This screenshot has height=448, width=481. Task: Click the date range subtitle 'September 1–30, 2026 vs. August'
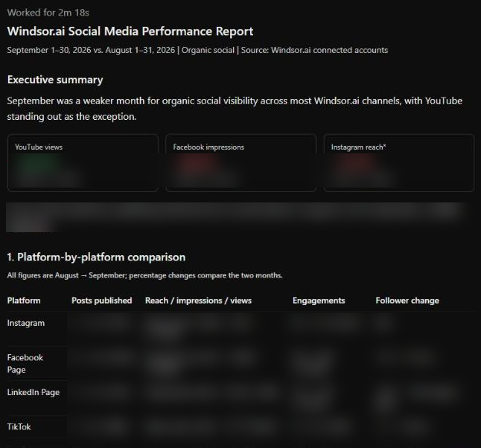coord(197,50)
